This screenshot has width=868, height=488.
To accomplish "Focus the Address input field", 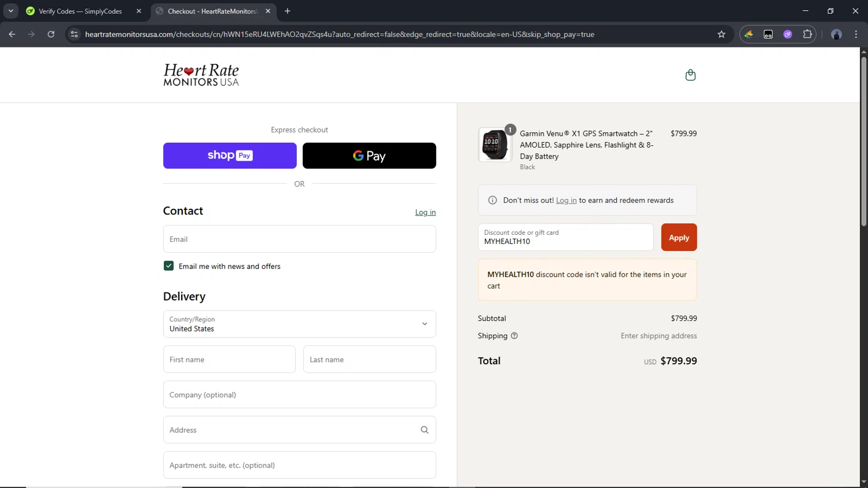I will [x=299, y=430].
